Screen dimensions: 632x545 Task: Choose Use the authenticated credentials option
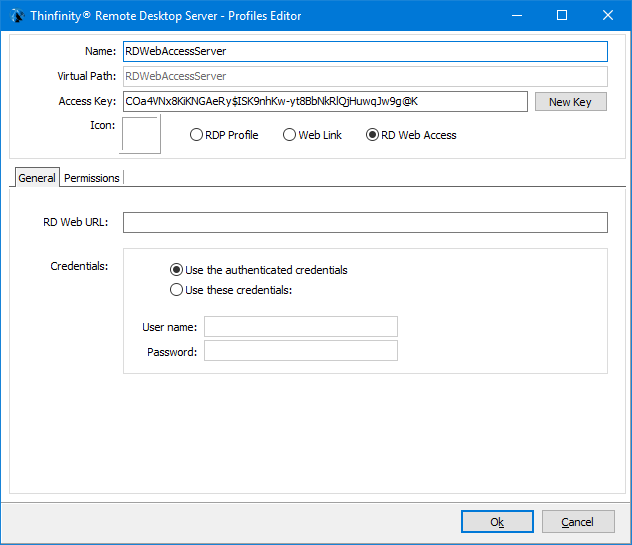[259, 270]
